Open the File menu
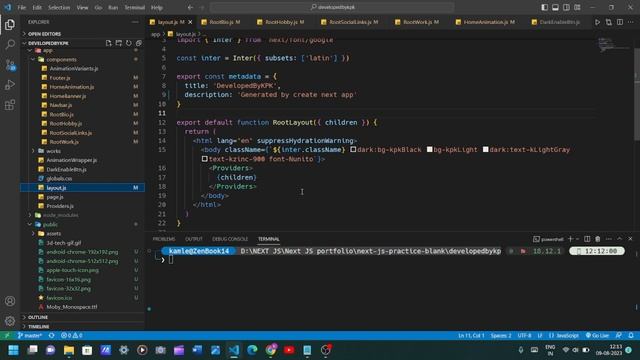This screenshot has width=640, height=360. click(x=22, y=7)
